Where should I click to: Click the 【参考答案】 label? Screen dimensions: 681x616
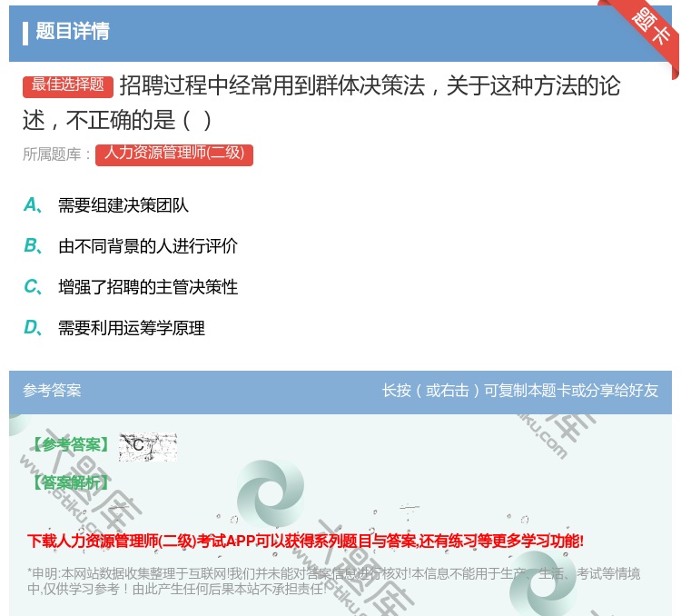pos(72,444)
